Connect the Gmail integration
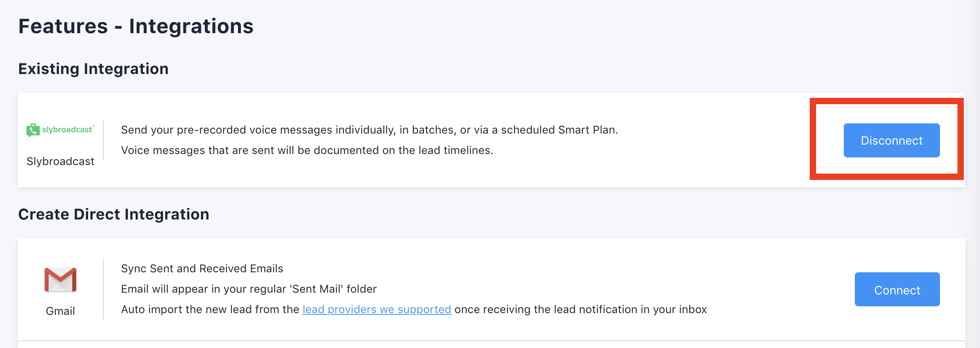Screen dimensions: 980x348 tap(897, 290)
